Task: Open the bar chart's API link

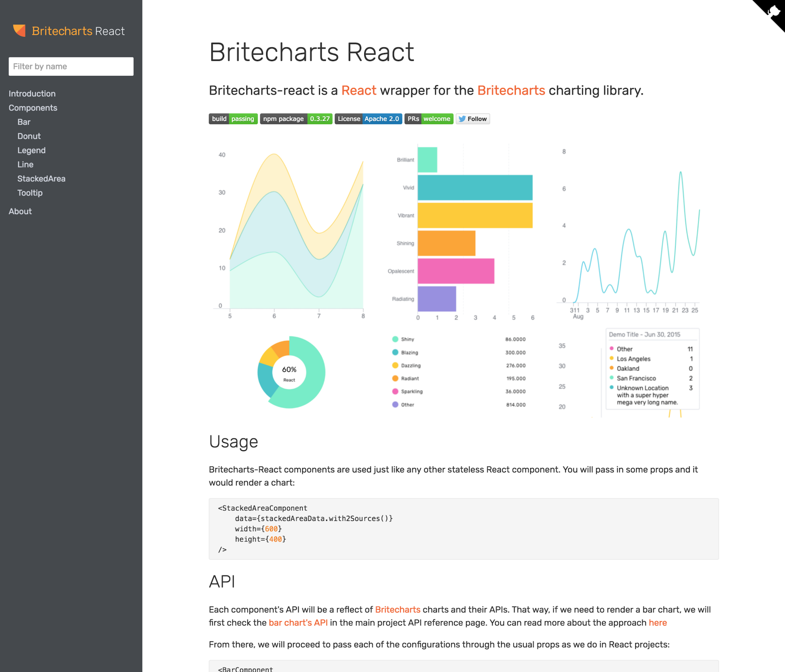Action: [298, 623]
